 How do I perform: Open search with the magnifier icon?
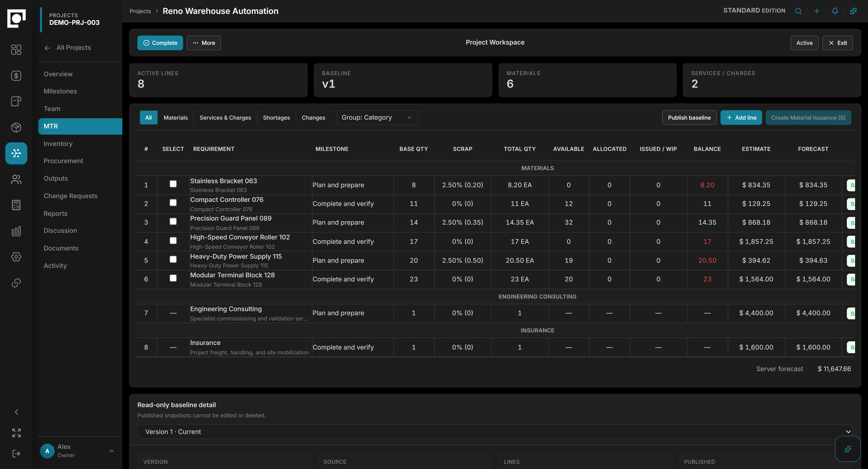(798, 11)
